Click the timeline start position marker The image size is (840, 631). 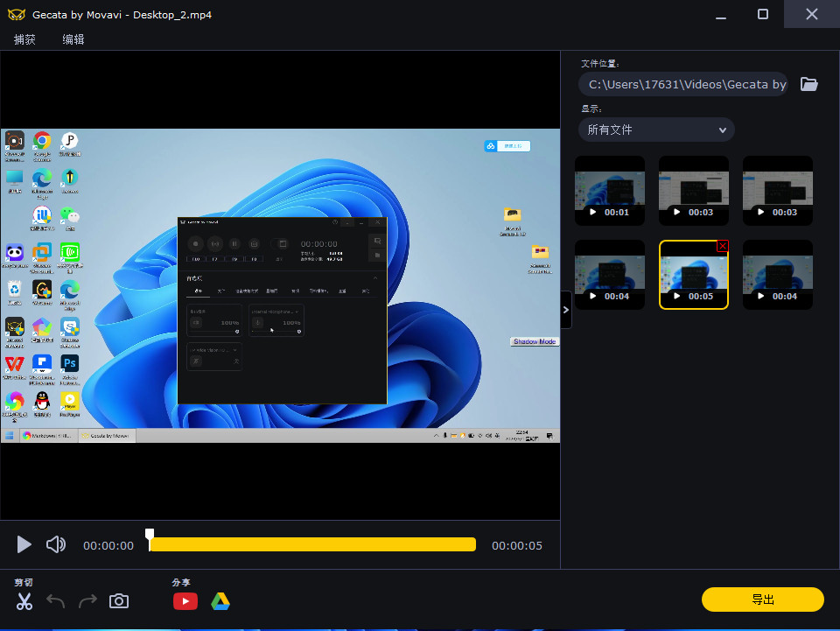point(150,536)
